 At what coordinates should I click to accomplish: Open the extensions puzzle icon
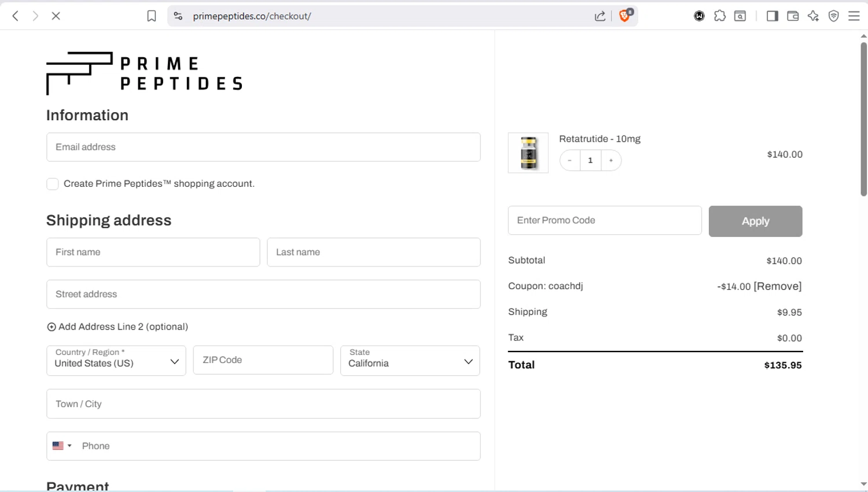click(x=720, y=16)
